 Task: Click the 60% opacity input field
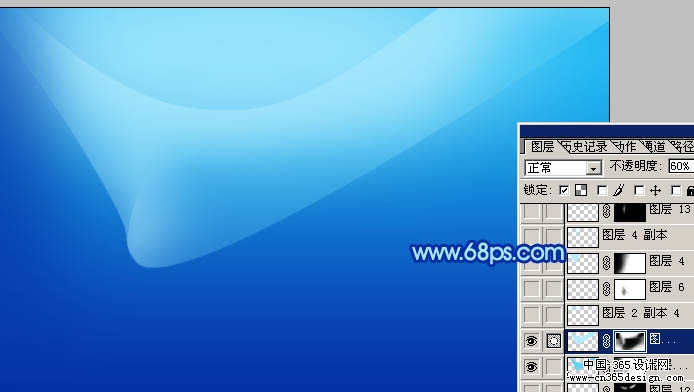[x=681, y=166]
